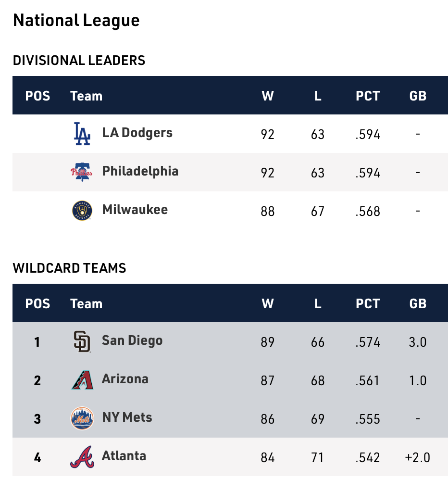Click the Philadelphia Phillies logo

[x=82, y=172]
